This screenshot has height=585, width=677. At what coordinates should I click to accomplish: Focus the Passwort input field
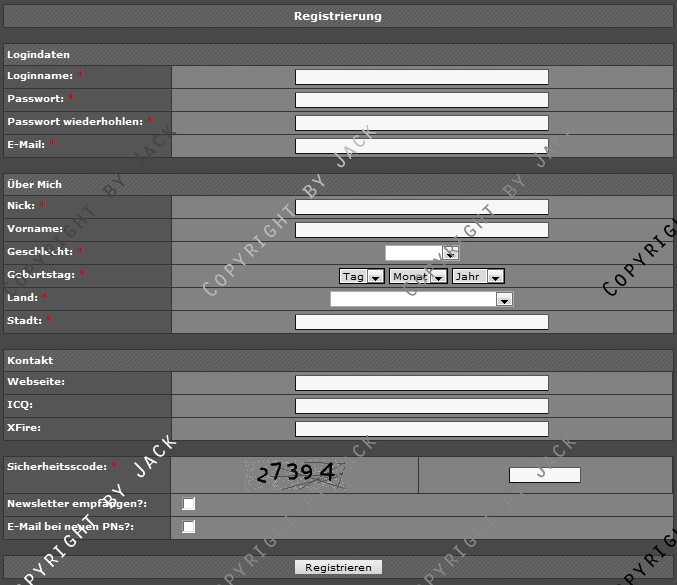[421, 100]
